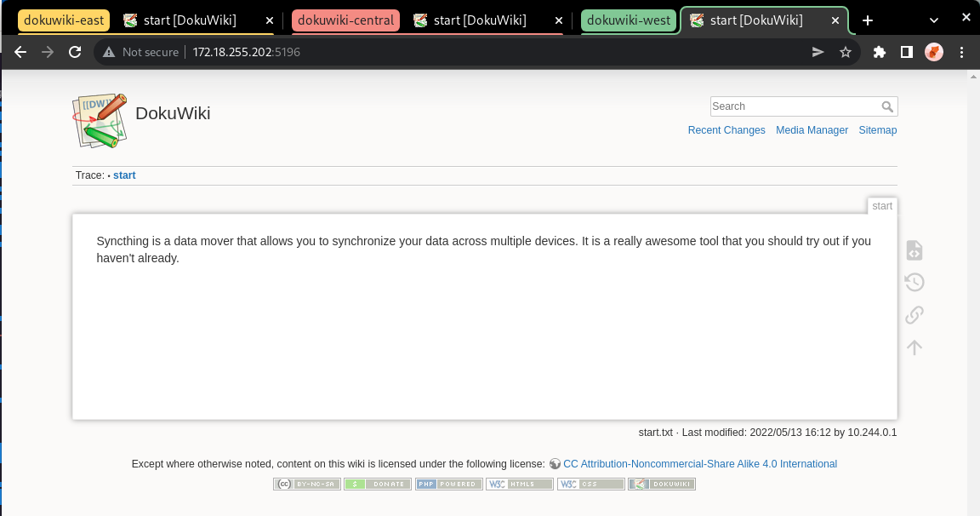The image size is (980, 516).
Task: Click the search magnifier icon
Action: [887, 106]
